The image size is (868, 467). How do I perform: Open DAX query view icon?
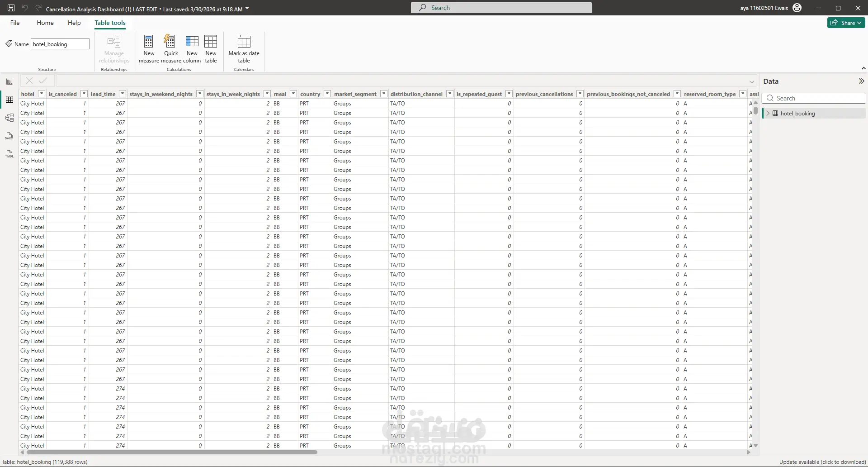click(x=9, y=136)
